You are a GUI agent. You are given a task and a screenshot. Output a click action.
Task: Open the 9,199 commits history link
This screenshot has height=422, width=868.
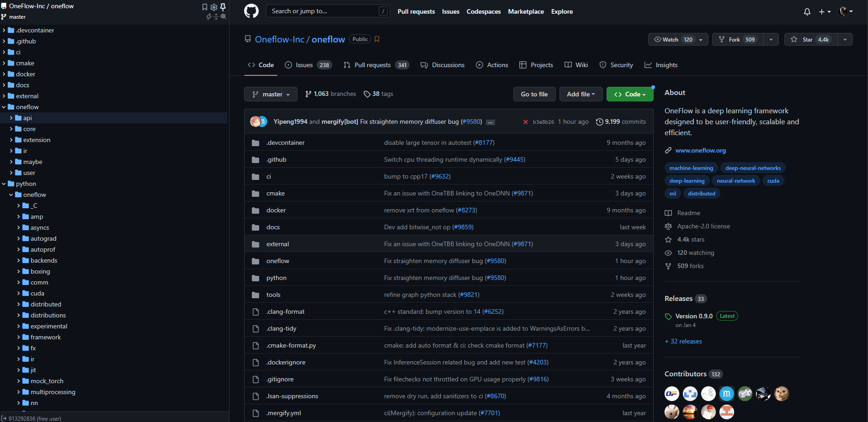pyautogui.click(x=621, y=121)
